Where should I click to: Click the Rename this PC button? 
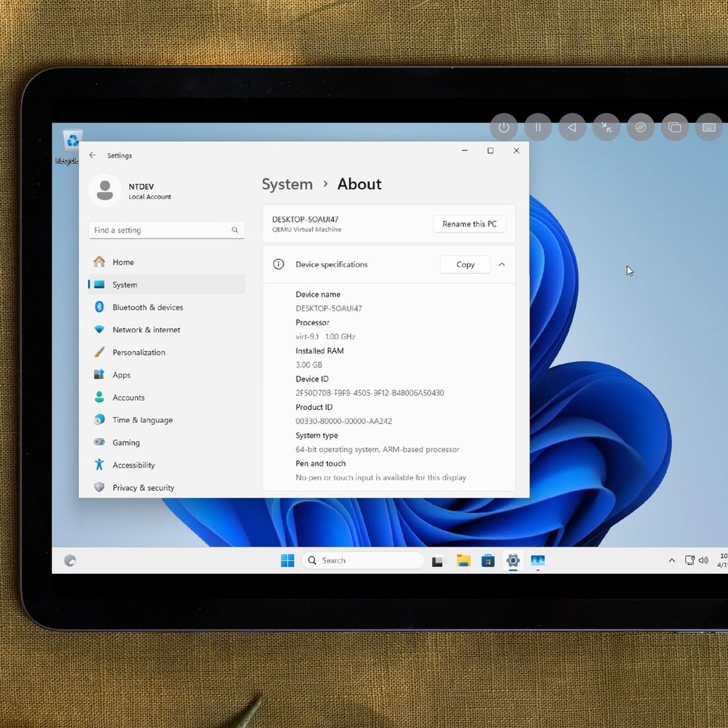point(469,224)
